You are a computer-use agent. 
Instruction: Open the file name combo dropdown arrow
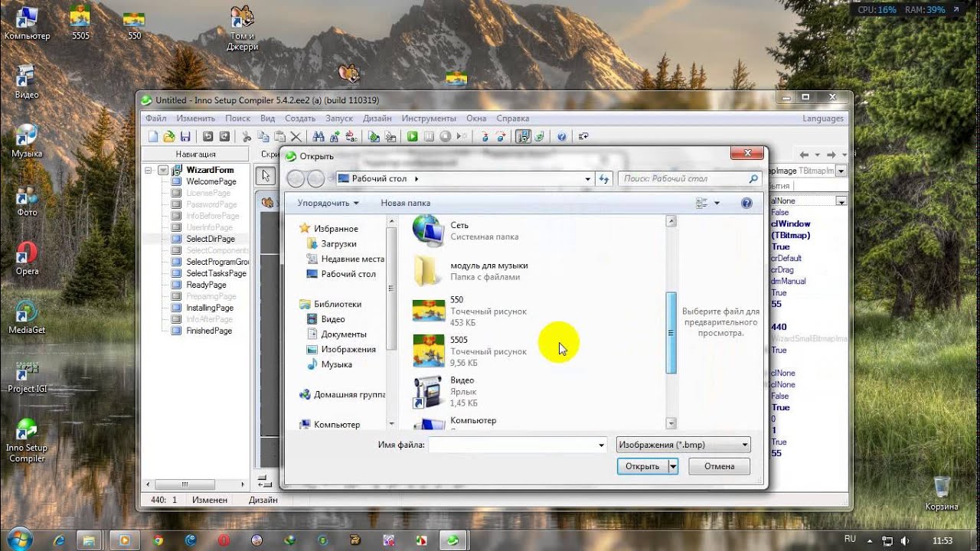[601, 445]
